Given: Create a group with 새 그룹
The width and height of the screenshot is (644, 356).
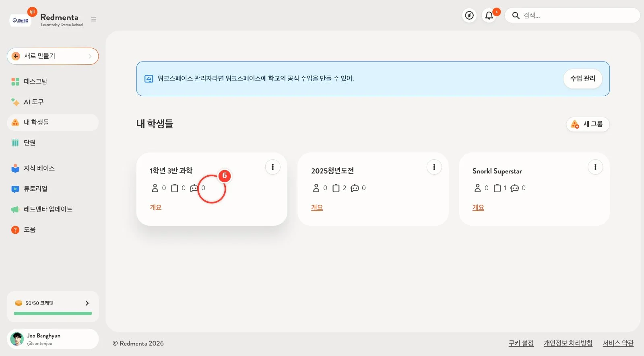Looking at the screenshot, I should click(x=588, y=124).
